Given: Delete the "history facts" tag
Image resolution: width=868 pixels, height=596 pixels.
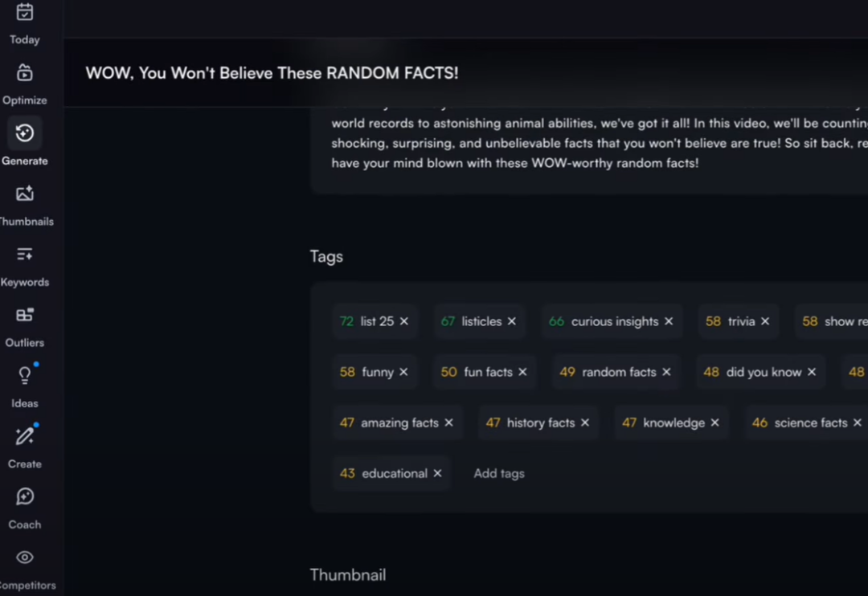Looking at the screenshot, I should point(585,423).
